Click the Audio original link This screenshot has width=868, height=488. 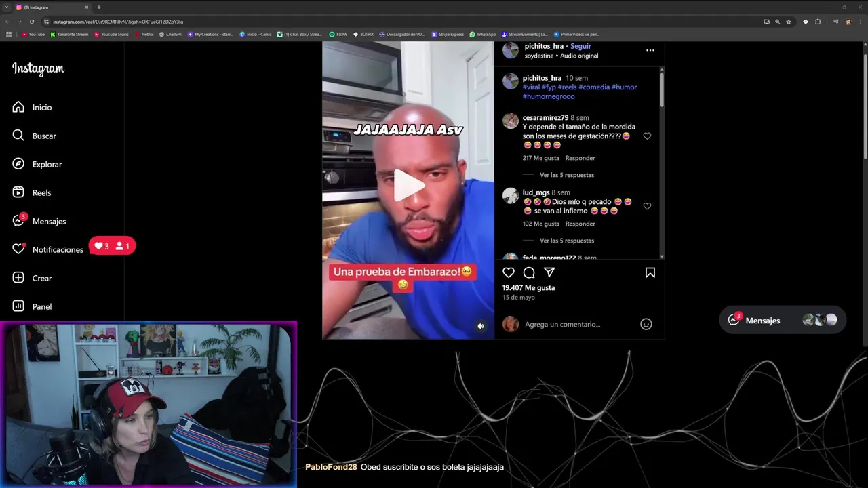click(579, 56)
